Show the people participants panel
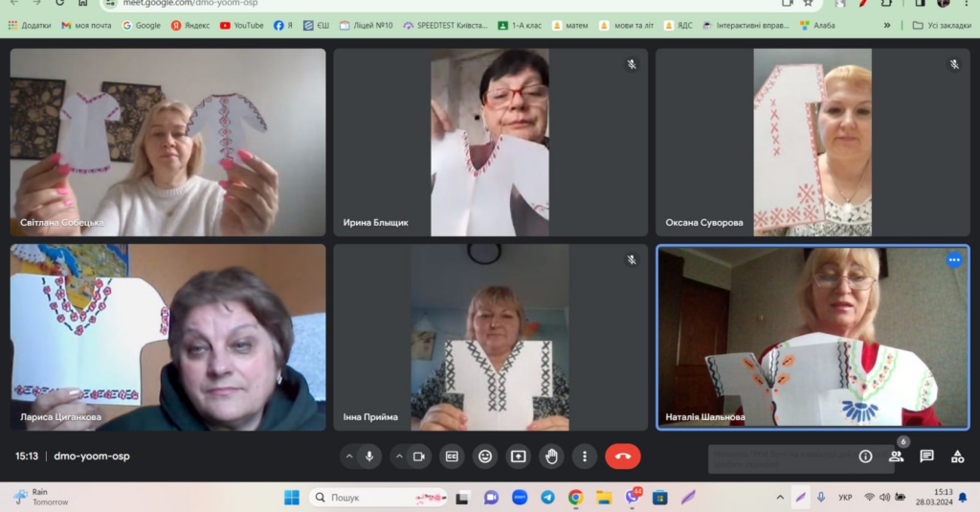 [896, 456]
